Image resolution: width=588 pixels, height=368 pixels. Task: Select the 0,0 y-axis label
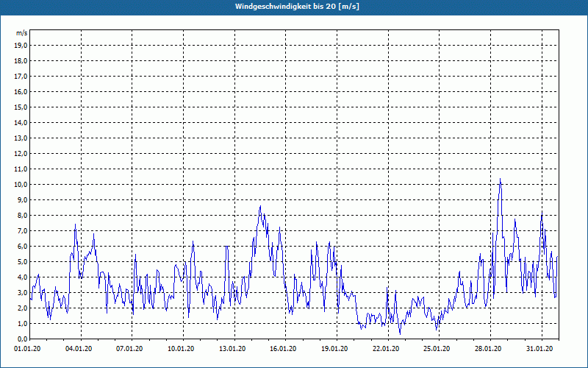(x=22, y=339)
